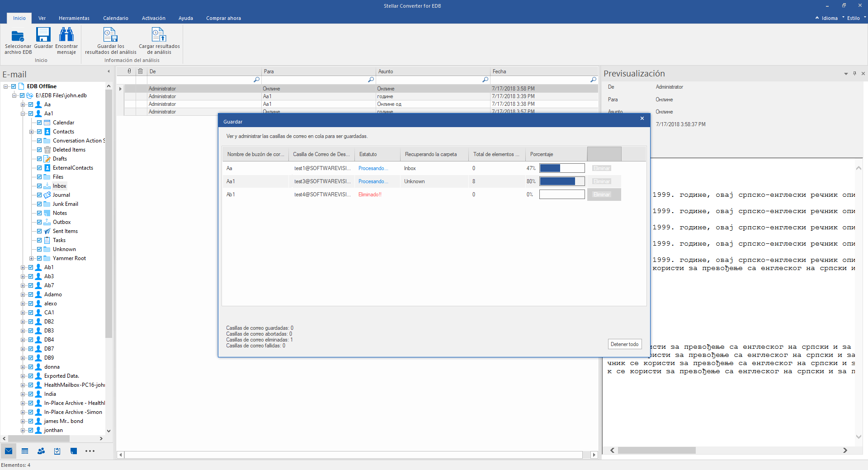
Task: Collapse the E:\EDB Files\john.edb node
Action: (14, 95)
